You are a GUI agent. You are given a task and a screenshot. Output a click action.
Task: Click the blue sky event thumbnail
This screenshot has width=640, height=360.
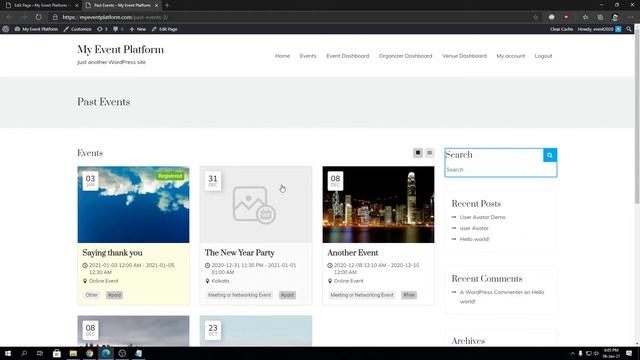pyautogui.click(x=133, y=204)
